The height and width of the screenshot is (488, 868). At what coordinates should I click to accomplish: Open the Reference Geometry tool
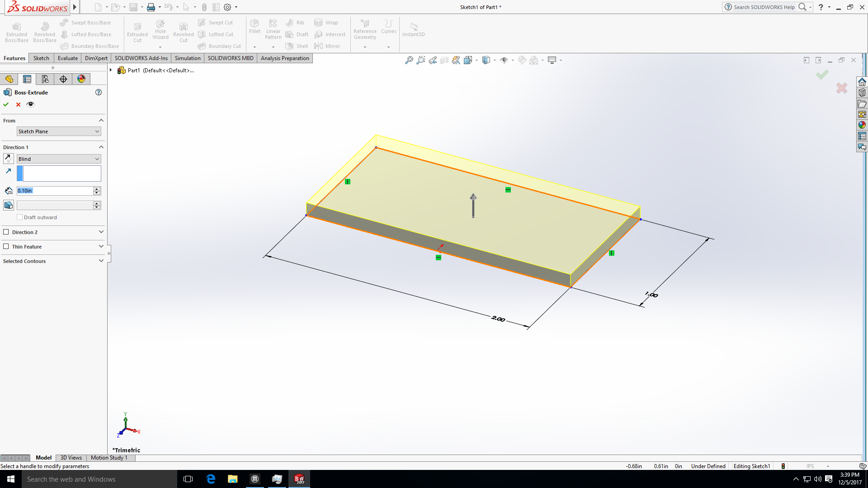pos(365,28)
